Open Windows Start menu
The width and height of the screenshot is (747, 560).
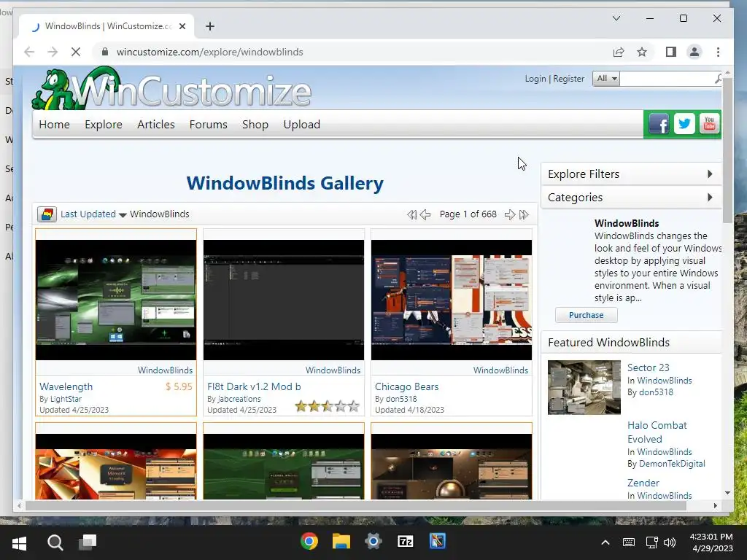[x=19, y=542]
